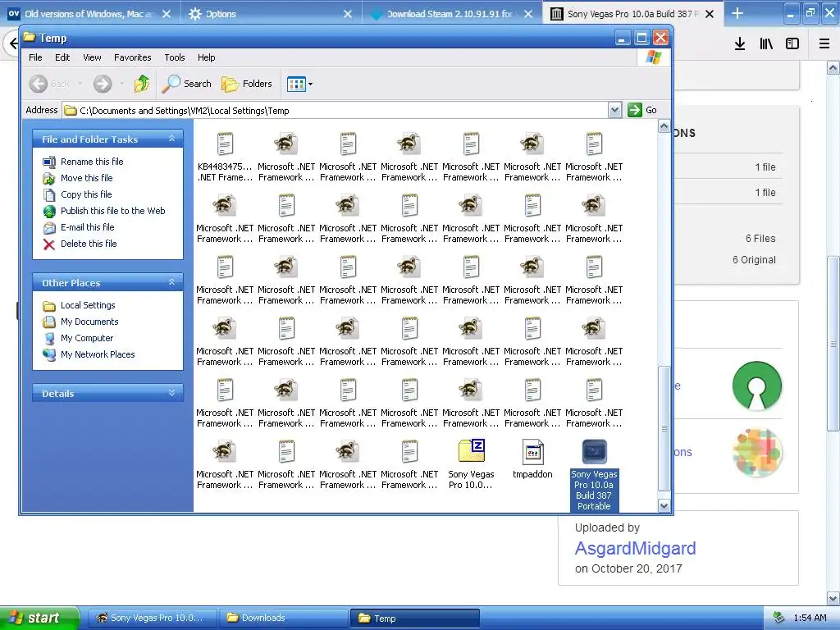Open the AsgardMidgard uploader link
The height and width of the screenshot is (630, 840).
pyautogui.click(x=636, y=548)
